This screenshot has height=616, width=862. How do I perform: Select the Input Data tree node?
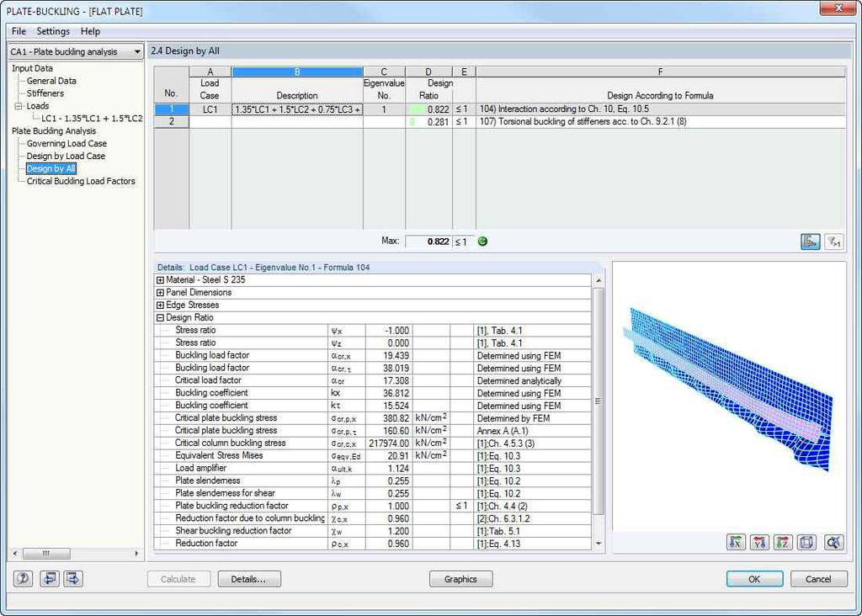click(x=33, y=68)
